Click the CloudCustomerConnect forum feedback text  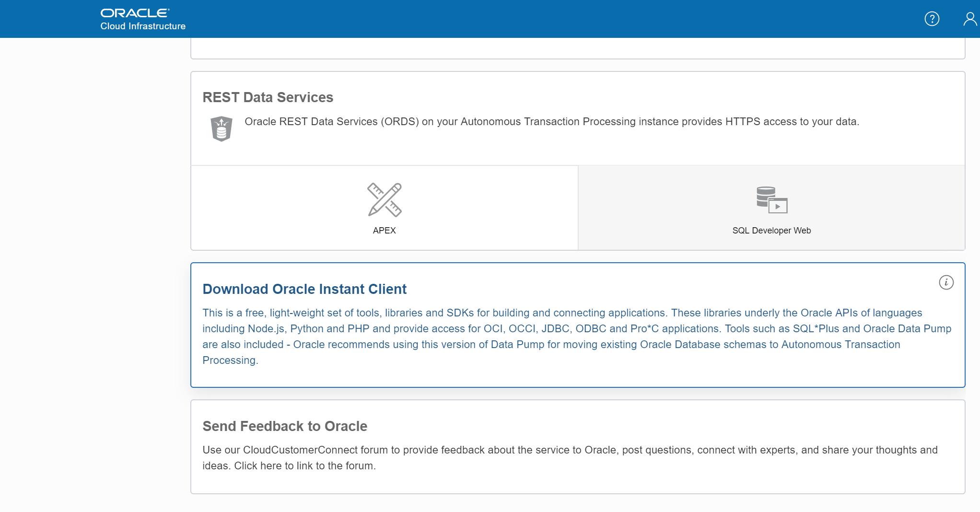570,458
